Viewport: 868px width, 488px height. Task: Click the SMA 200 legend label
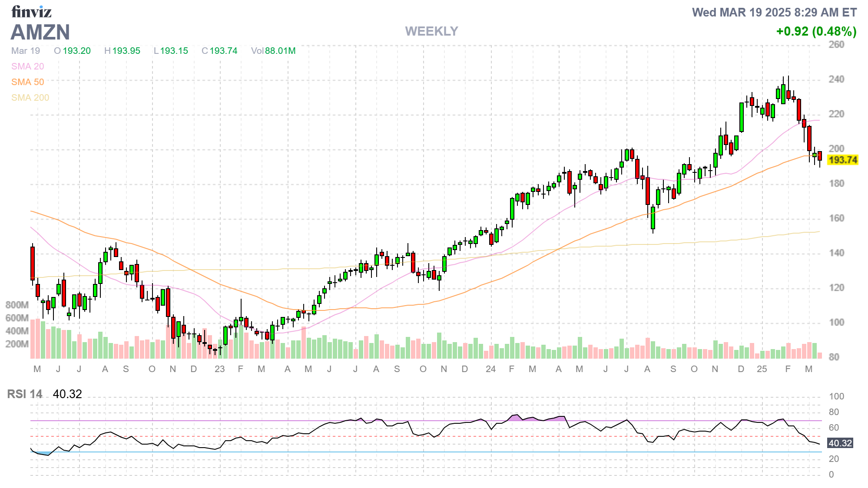tap(30, 98)
